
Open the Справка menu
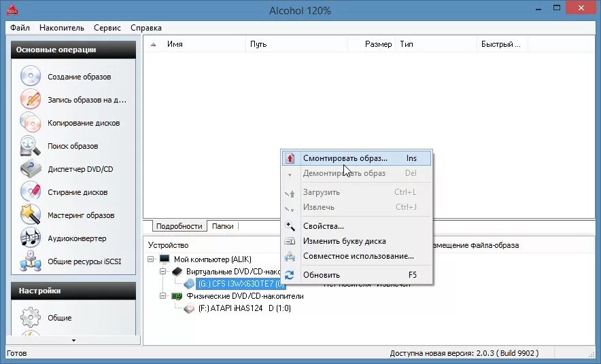[146, 28]
